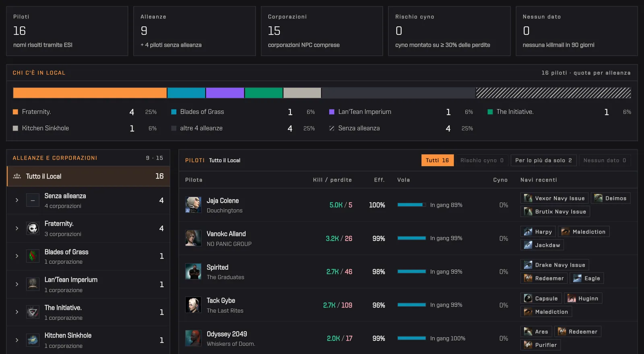Click The Initiative alliance logo

pos(33,312)
